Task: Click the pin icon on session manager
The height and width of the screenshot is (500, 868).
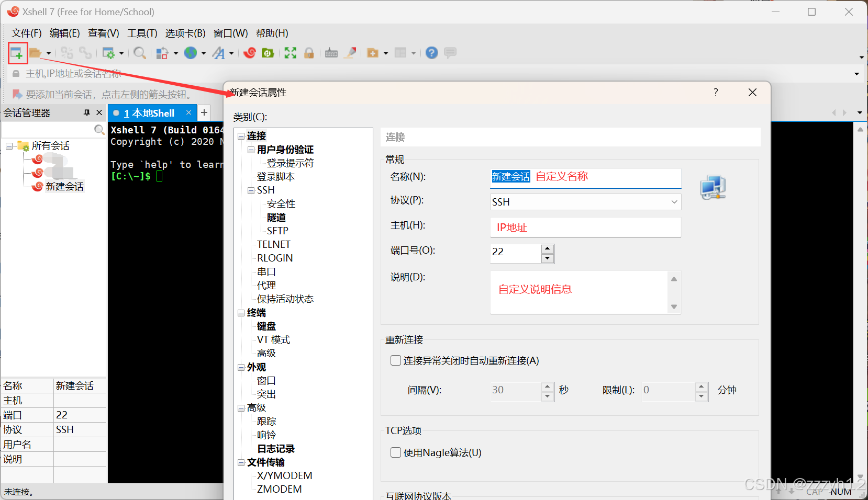Action: point(87,112)
